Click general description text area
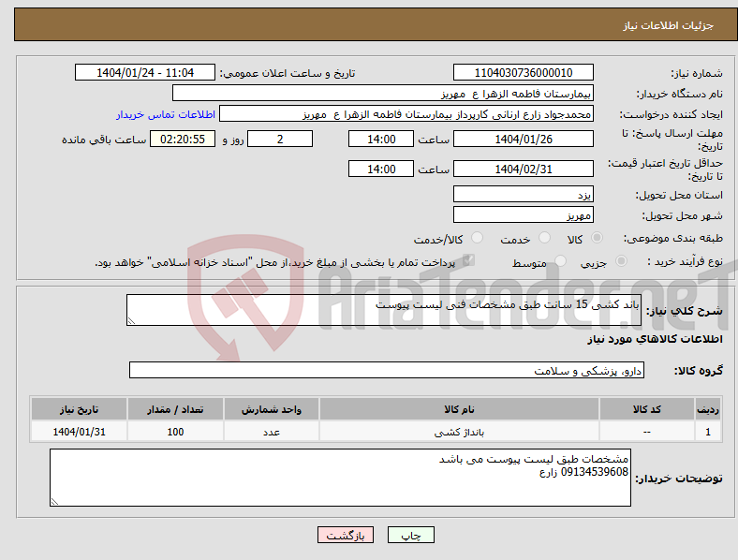738x560 pixels. 384,310
